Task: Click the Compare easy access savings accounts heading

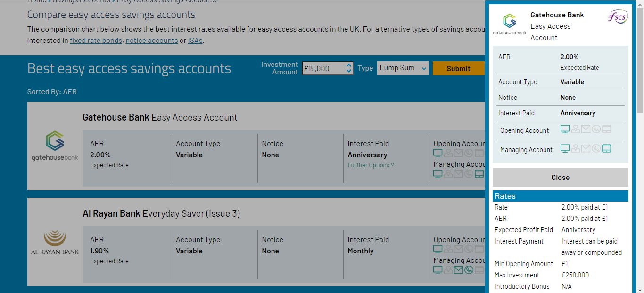Action: (x=111, y=15)
